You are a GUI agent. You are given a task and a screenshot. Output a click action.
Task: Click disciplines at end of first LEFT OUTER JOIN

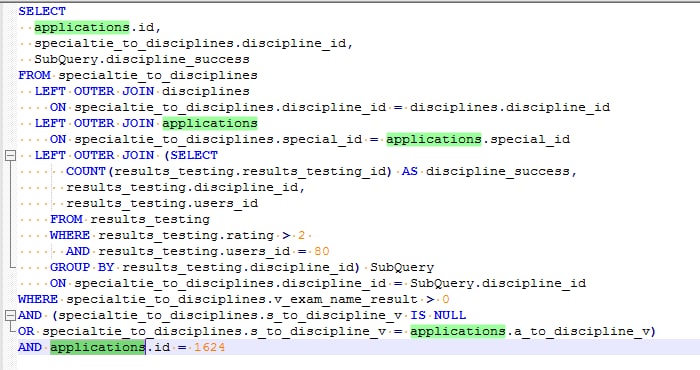tap(206, 91)
